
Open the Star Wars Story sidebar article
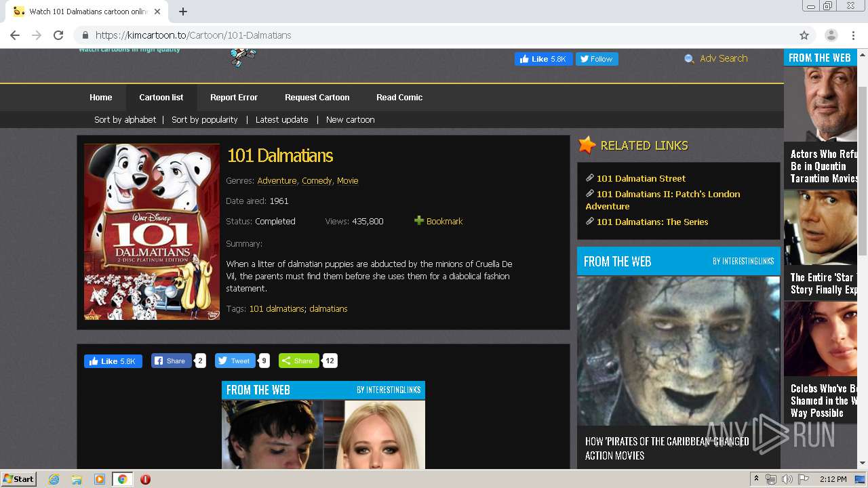824,283
